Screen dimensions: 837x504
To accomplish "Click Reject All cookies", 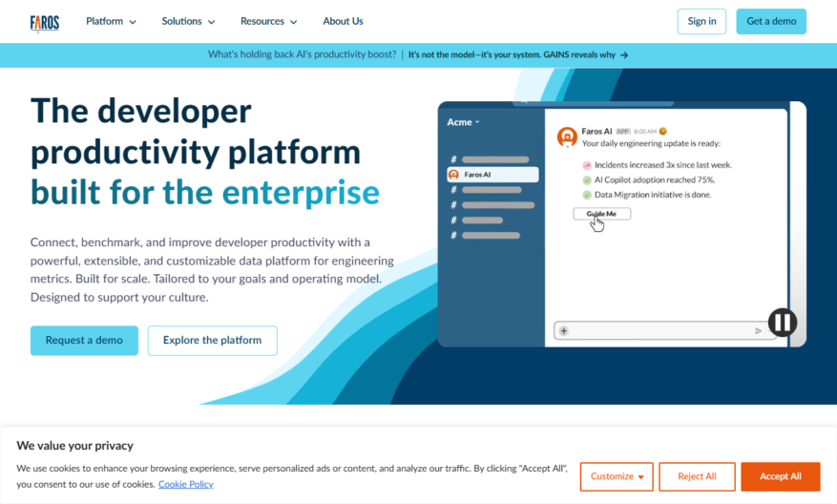I will 697,476.
